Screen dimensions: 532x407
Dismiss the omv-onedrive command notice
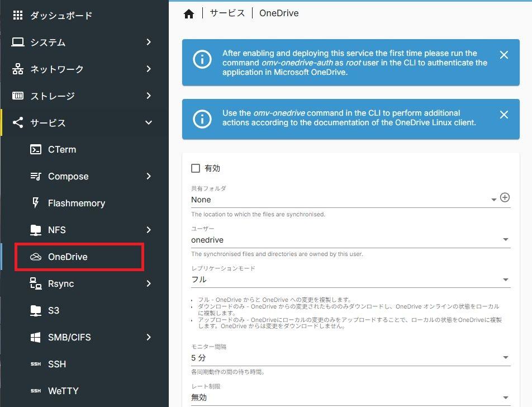[x=504, y=115]
